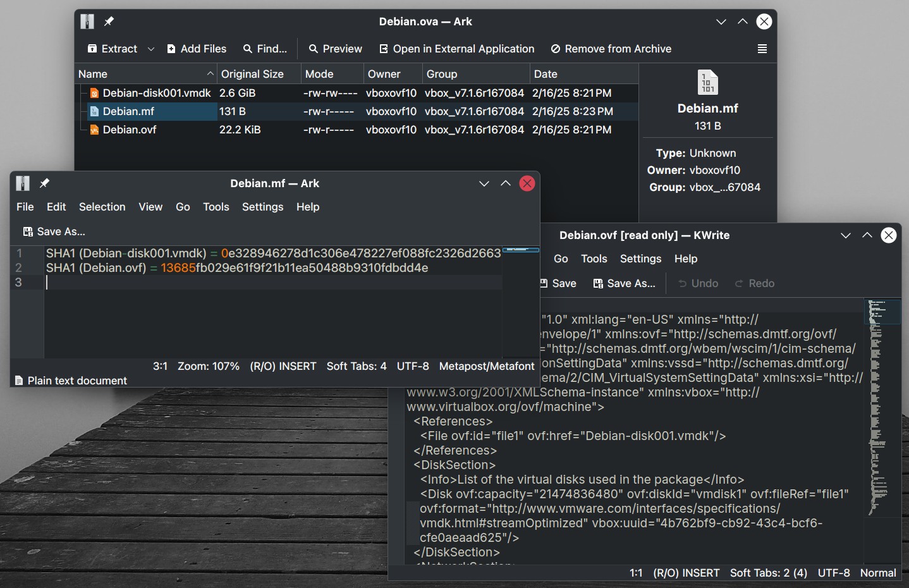909x588 pixels.
Task: Toggle (R/O) INSERT mode in Debian.mf status bar
Action: pos(283,366)
